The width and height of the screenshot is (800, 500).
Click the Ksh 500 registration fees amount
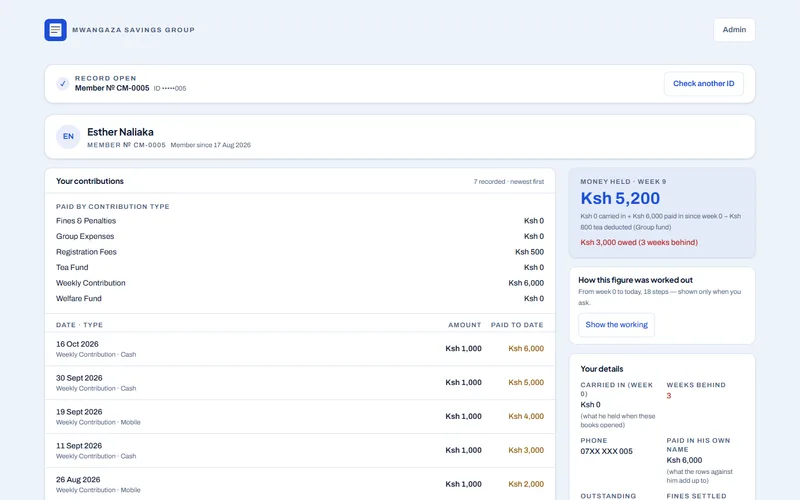[x=530, y=252]
